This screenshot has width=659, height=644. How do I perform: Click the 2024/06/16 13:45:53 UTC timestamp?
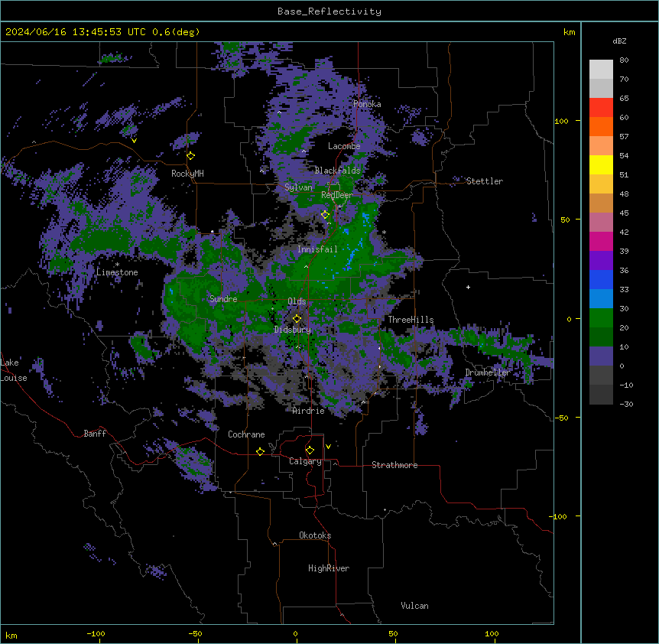click(x=75, y=32)
